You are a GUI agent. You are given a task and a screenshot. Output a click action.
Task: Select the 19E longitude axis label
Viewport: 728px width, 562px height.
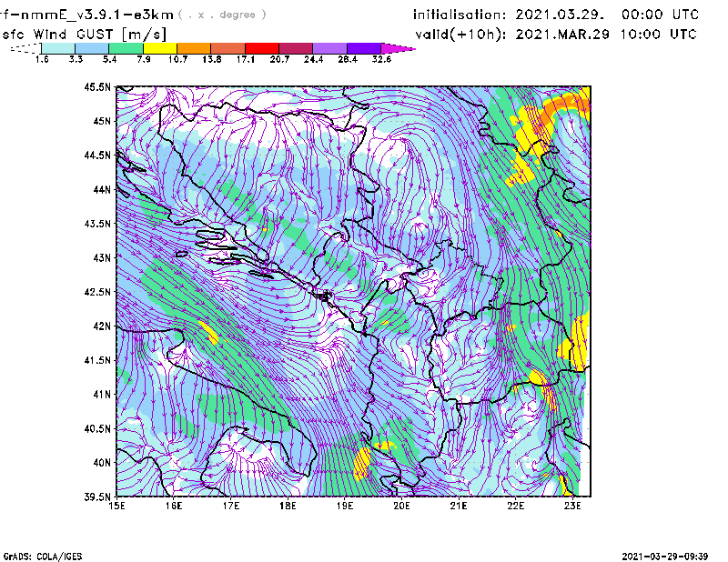tap(345, 507)
